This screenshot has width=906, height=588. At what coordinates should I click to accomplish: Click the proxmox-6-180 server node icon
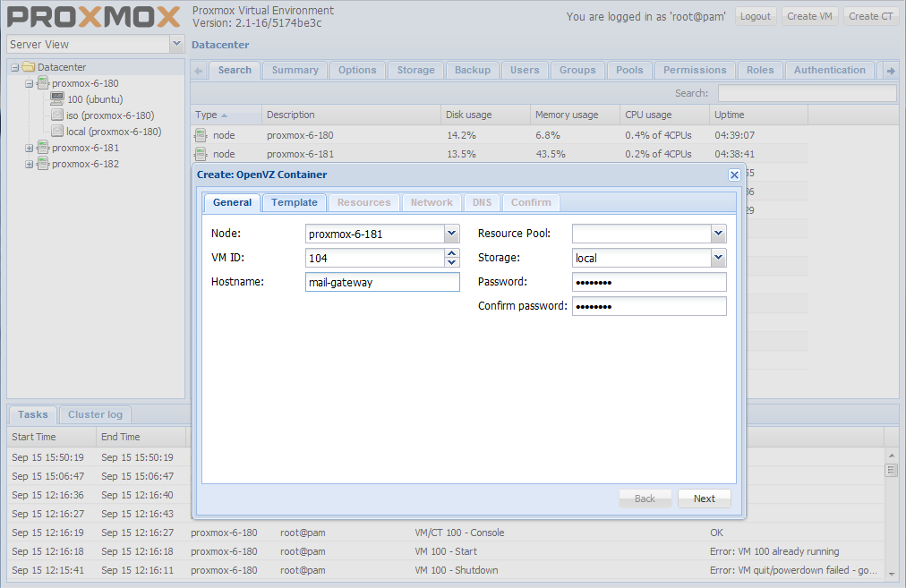[43, 83]
